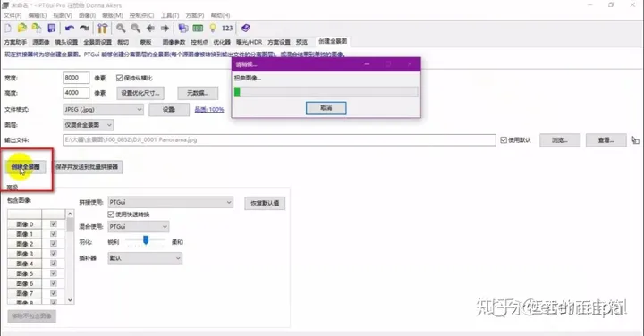This screenshot has width=644, height=336.
Task: Open the 帮助(H) menu
Action: click(x=220, y=15)
